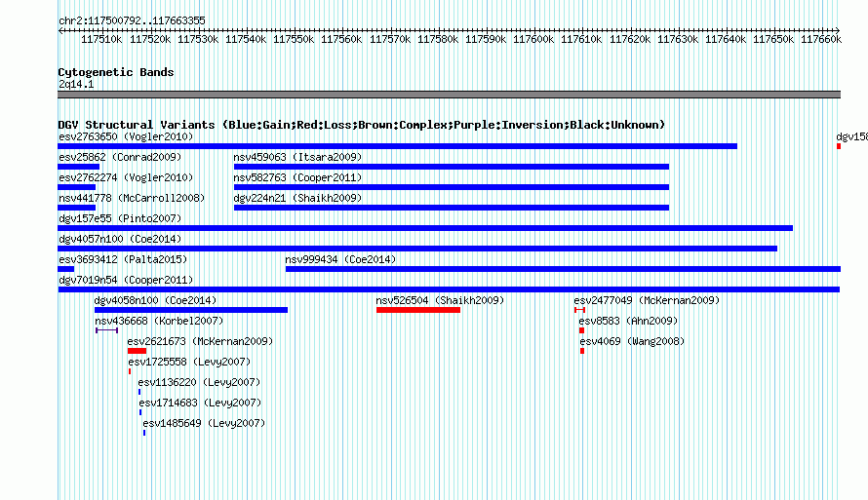Click the blue gain bar for esv2763650
868x500 pixels.
click(x=398, y=146)
